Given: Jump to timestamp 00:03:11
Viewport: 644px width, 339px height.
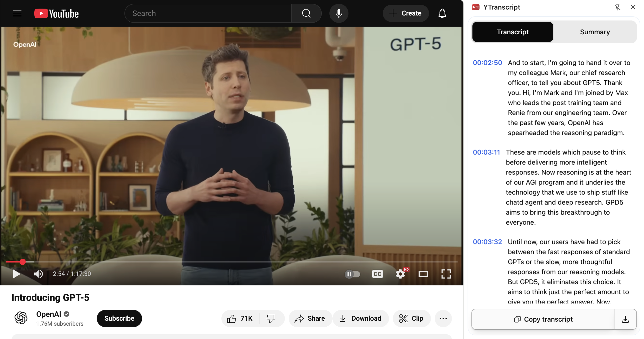Looking at the screenshot, I should (486, 152).
